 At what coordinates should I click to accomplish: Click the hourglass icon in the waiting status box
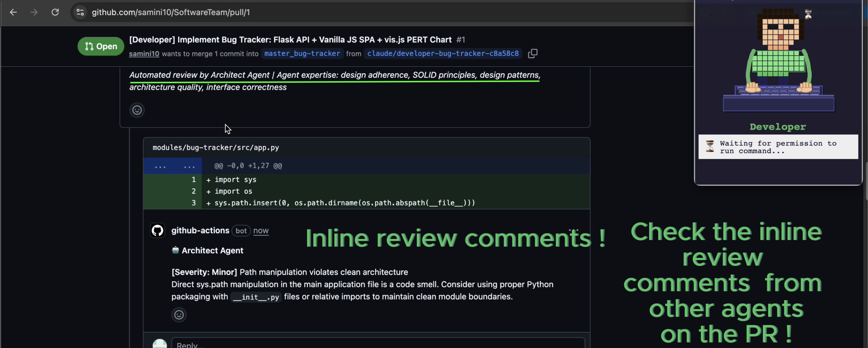[x=710, y=147]
